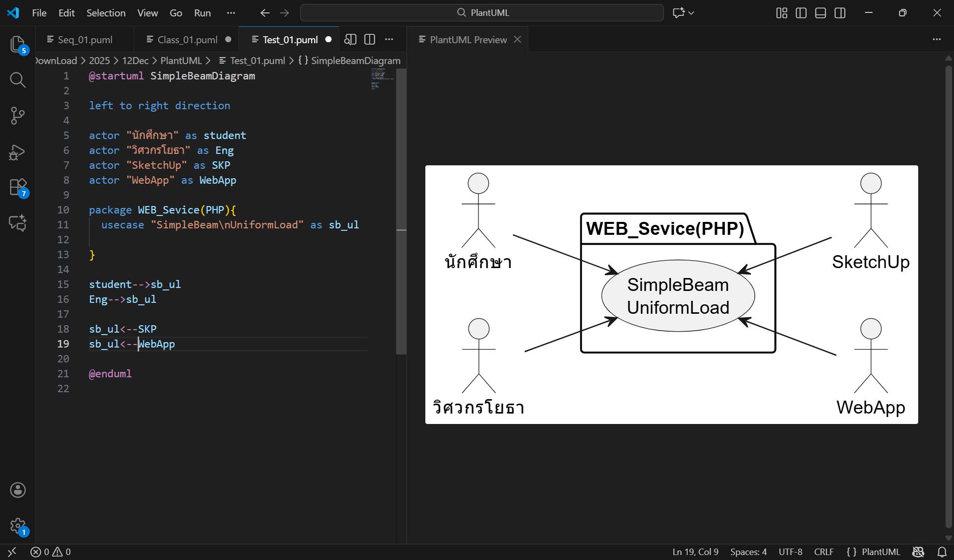Open the Copilot chat dropdown arrow
The height and width of the screenshot is (560, 954).
[691, 13]
